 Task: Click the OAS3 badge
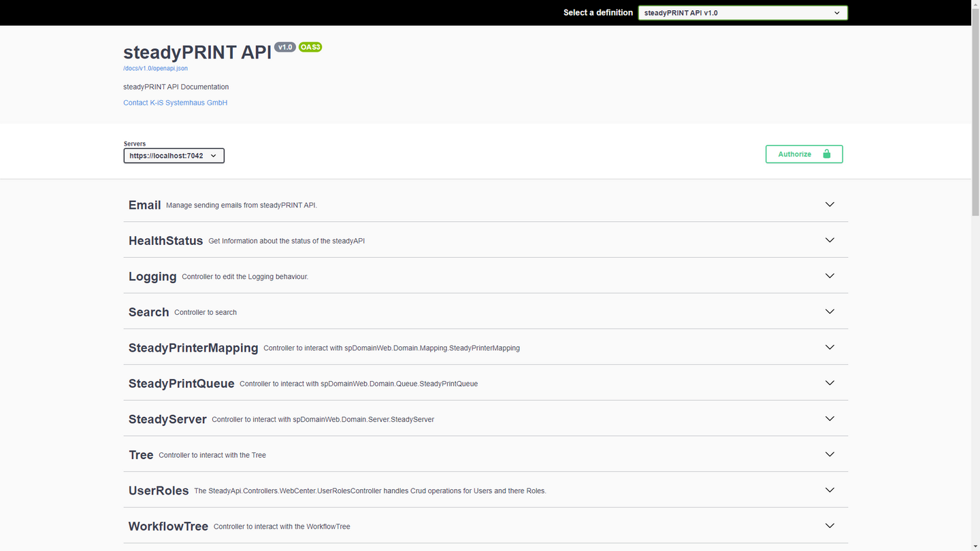tap(310, 47)
